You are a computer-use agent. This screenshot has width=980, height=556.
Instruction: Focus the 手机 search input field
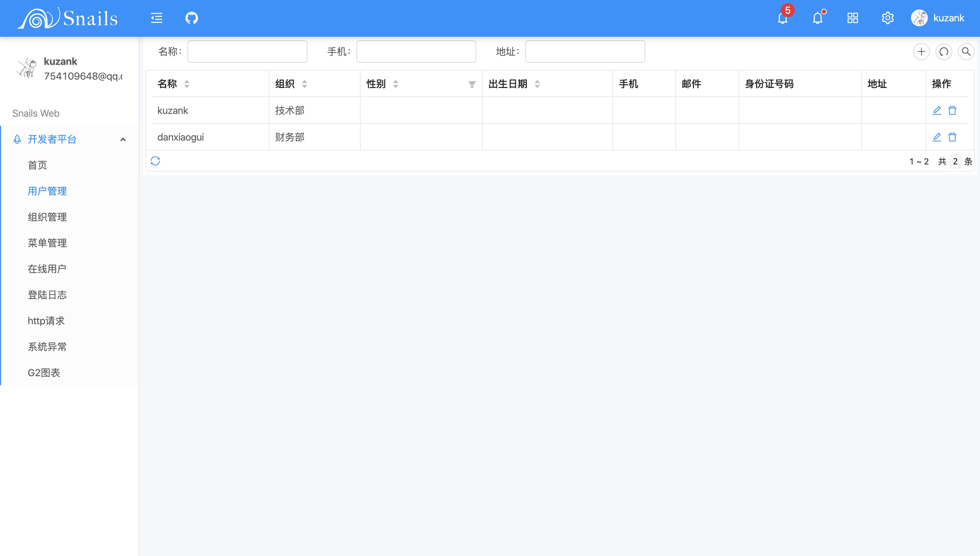416,52
